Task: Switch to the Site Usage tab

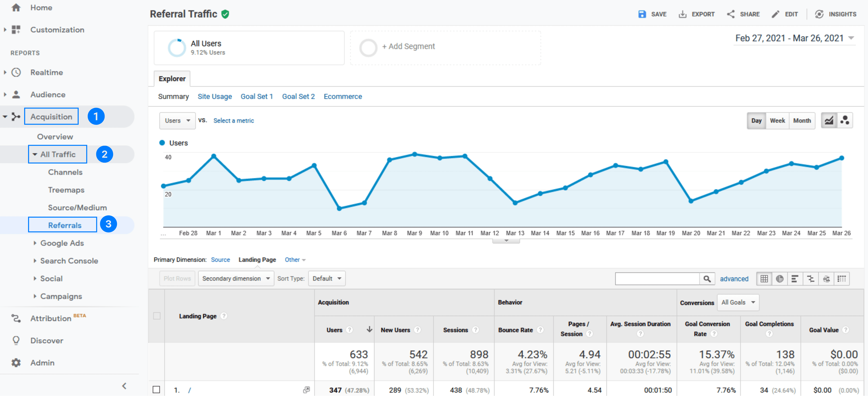Action: pos(215,97)
